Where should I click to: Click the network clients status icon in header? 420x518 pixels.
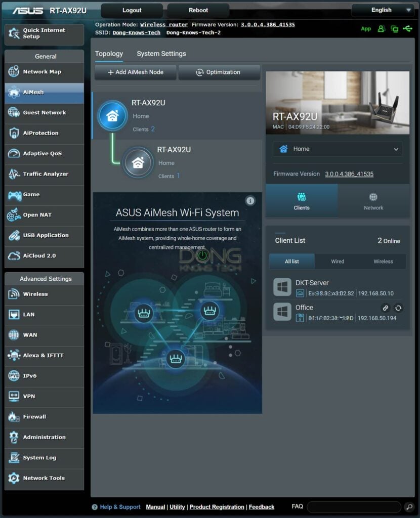(395, 29)
